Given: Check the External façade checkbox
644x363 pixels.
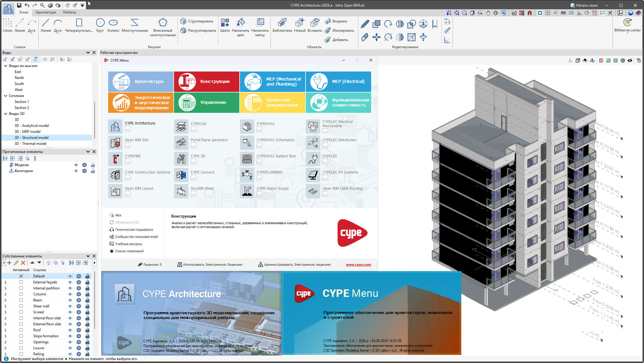Looking at the screenshot, I should click(21, 282).
